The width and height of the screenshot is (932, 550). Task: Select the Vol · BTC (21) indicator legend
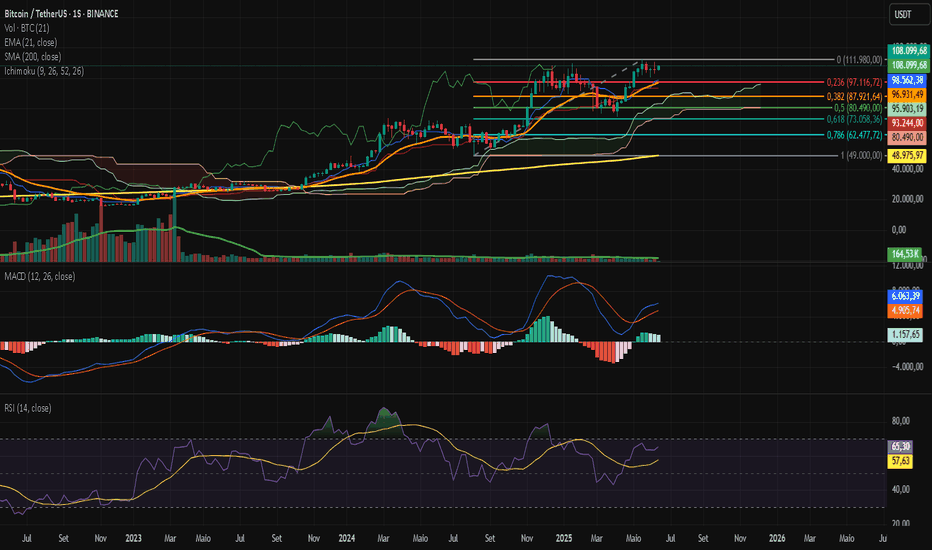(27, 28)
